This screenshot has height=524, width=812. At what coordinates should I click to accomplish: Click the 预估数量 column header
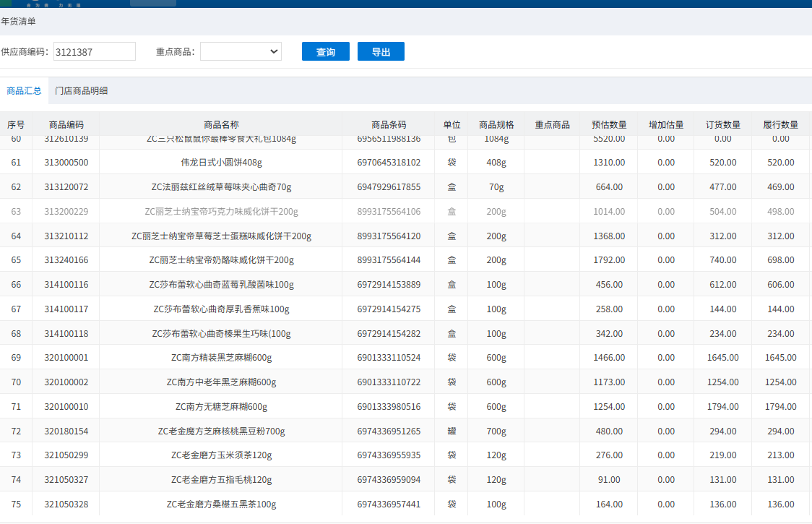tap(609, 124)
